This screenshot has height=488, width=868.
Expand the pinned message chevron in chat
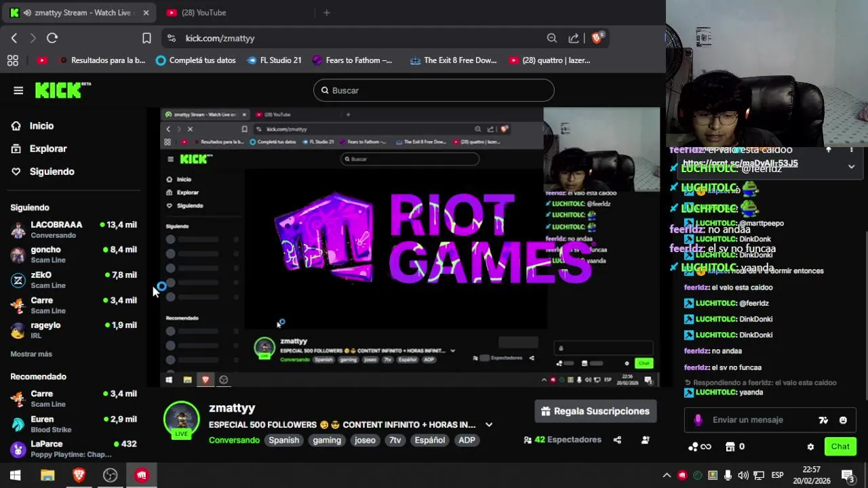point(852,166)
